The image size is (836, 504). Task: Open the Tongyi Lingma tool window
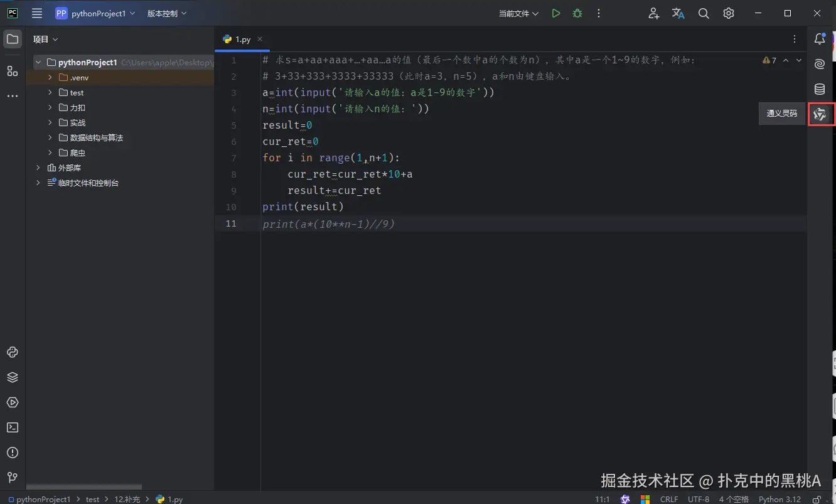pos(820,114)
